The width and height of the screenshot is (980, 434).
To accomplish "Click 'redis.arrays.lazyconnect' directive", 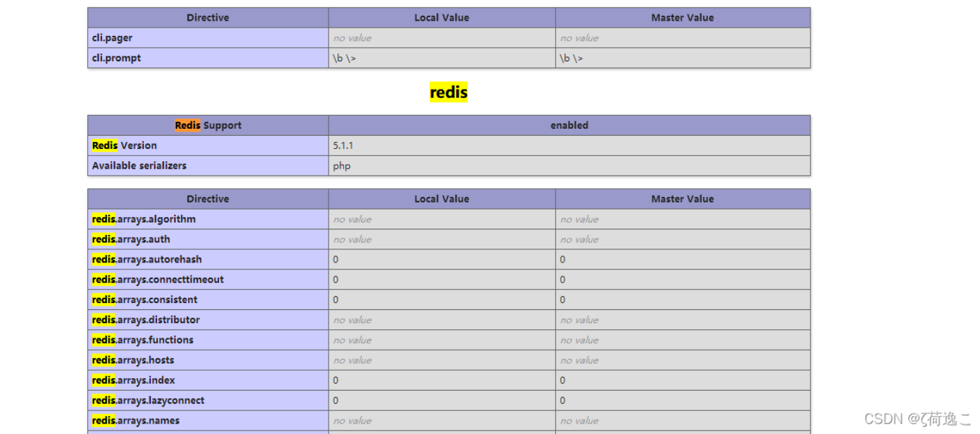I will (208, 400).
